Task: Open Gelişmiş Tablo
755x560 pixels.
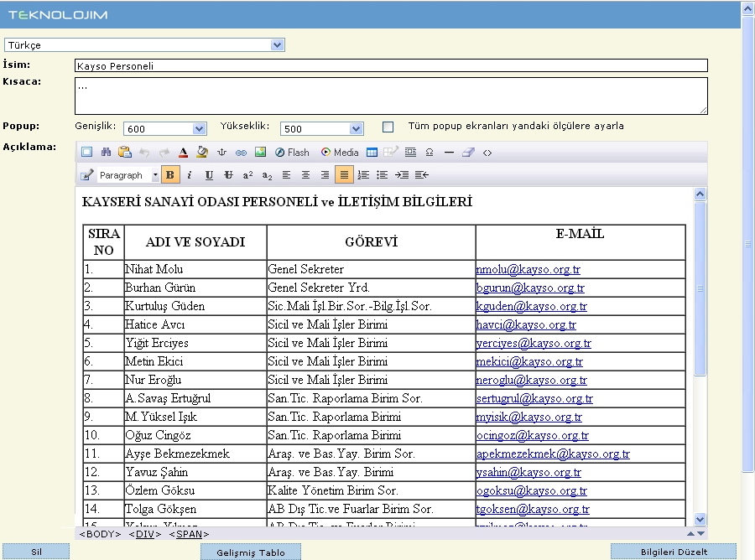Action: [251, 552]
